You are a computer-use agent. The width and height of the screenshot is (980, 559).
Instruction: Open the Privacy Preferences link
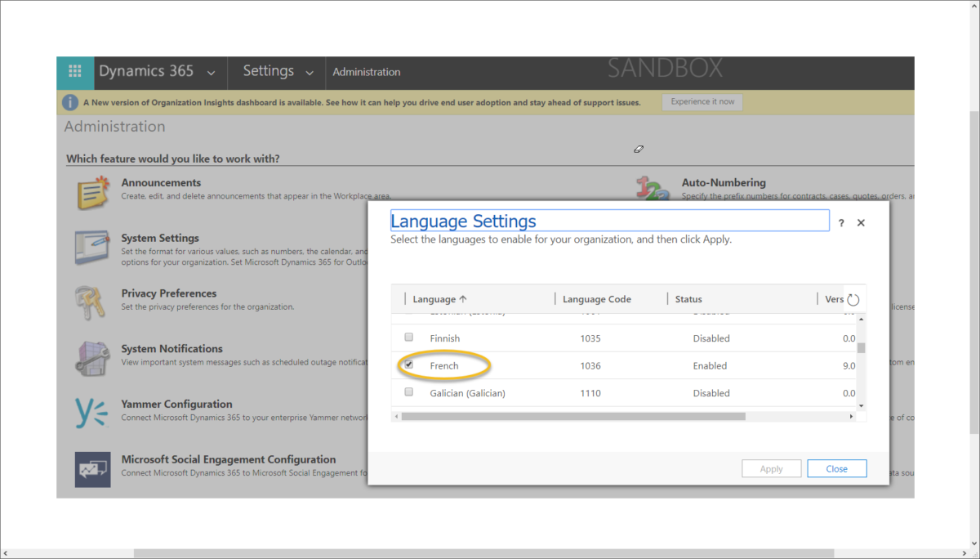(x=169, y=293)
